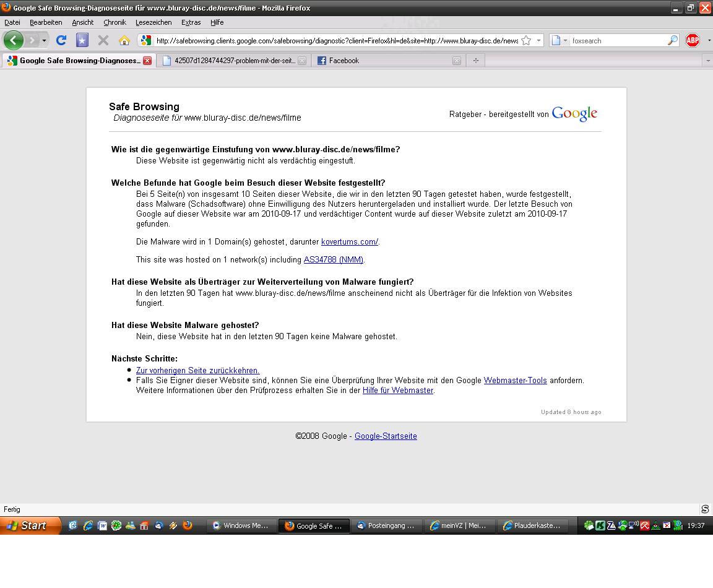Open the Adblock Plus dropdown arrow
This screenshot has width=713, height=588.
[x=709, y=40]
